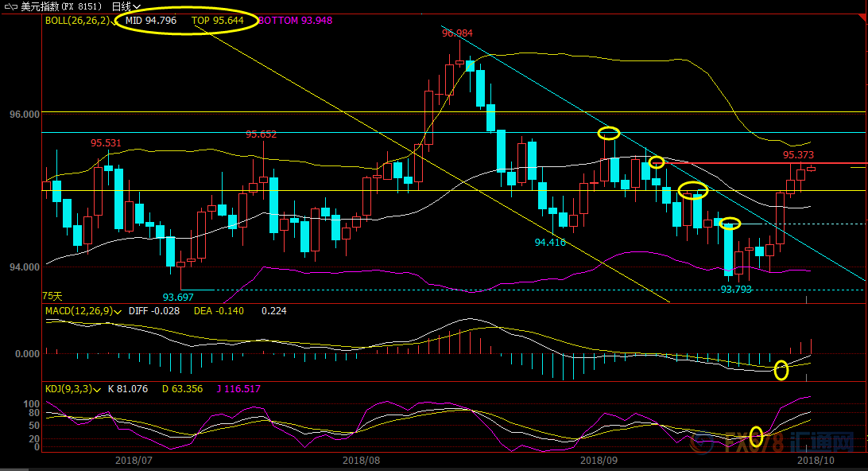868x471 pixels.
Task: Click the K 81.076 reading
Action: click(x=128, y=389)
